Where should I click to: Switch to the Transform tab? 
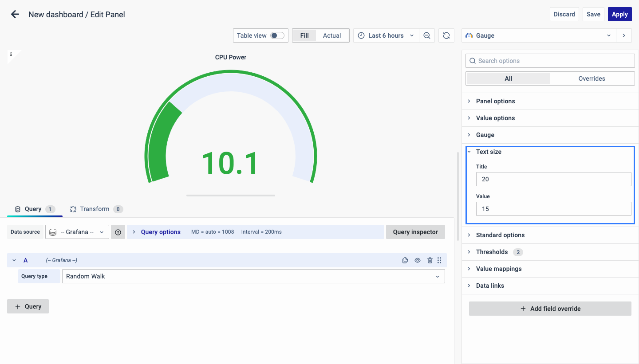tap(95, 209)
